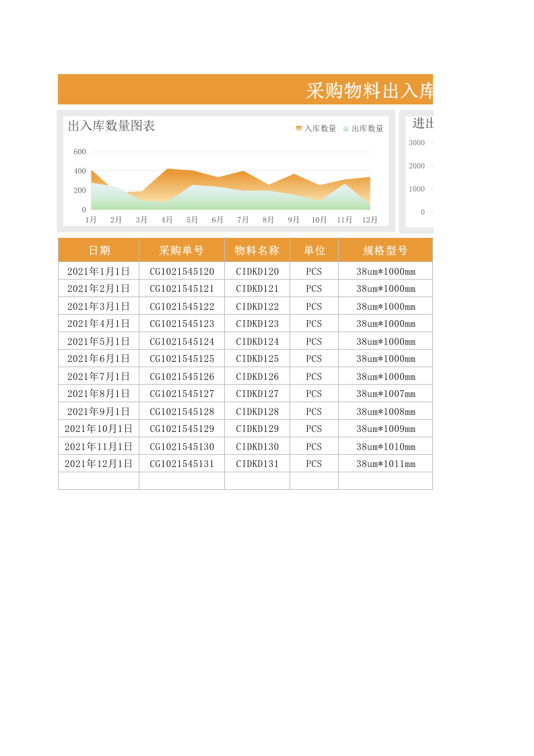Select order number CG1021545128

pos(182,411)
